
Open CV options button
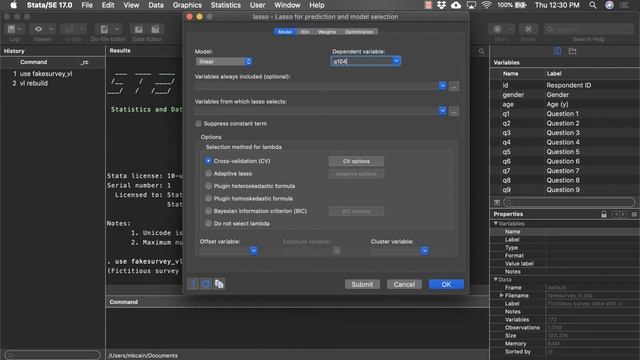(x=356, y=161)
